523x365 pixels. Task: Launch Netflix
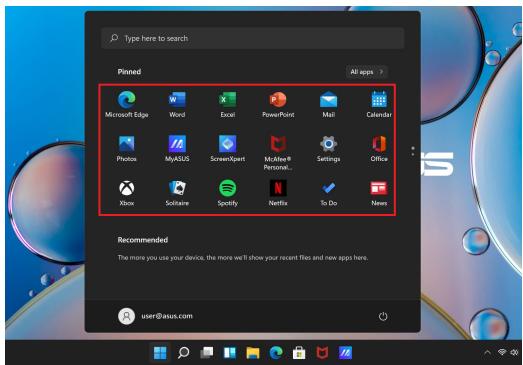click(278, 193)
